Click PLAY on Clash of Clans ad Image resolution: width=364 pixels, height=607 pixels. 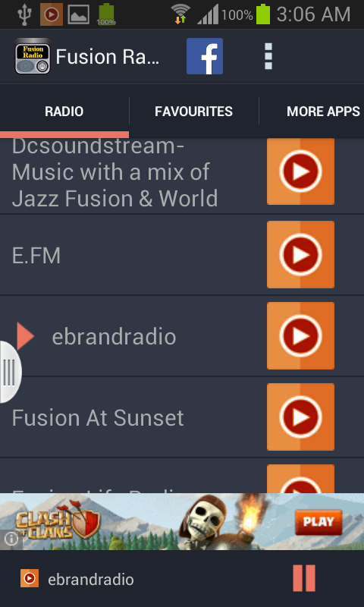pyautogui.click(x=318, y=522)
